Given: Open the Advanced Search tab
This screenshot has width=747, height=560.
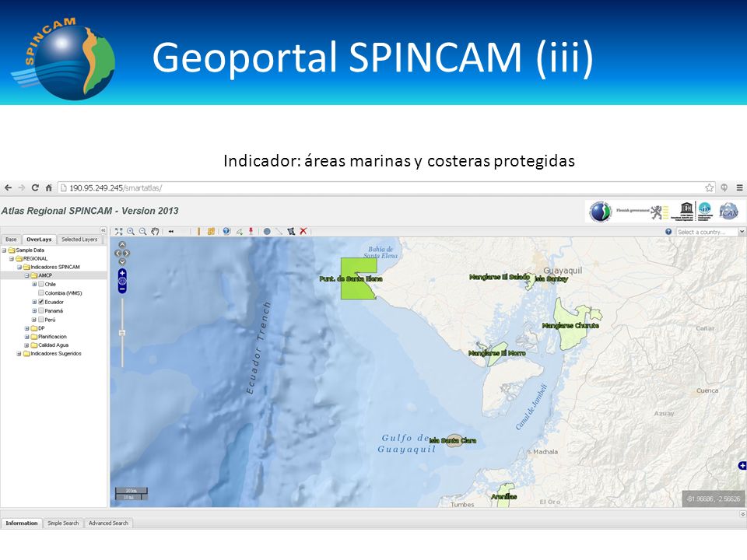Looking at the screenshot, I should point(109,523).
